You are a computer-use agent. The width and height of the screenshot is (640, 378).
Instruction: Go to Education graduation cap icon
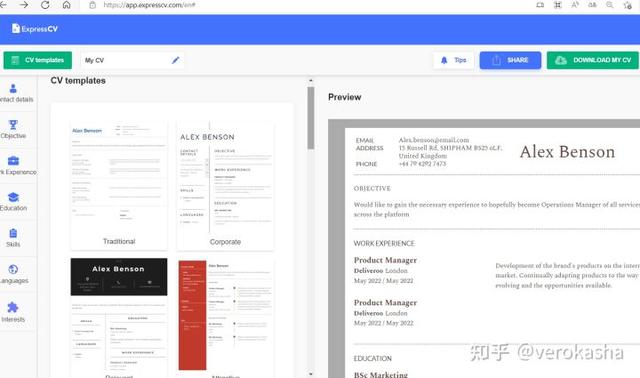13,197
